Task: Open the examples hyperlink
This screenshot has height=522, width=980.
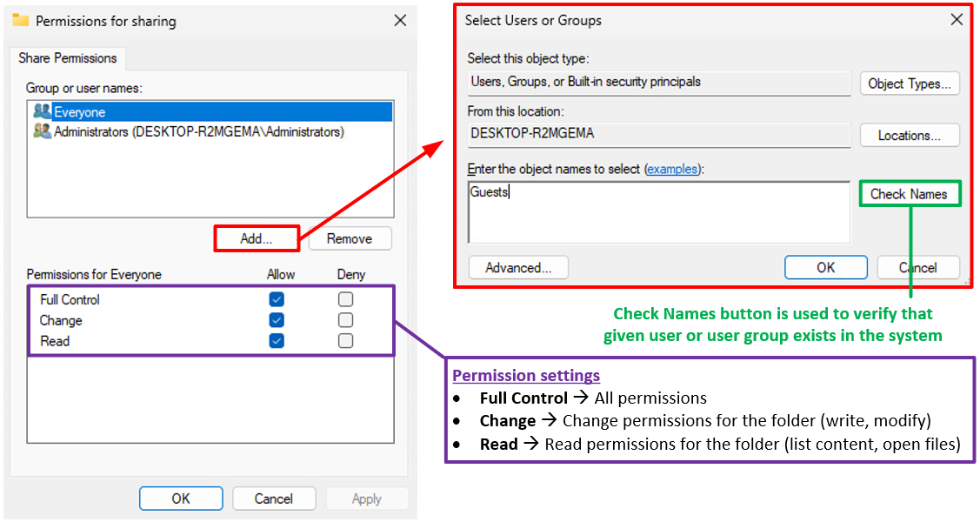Action: (672, 170)
